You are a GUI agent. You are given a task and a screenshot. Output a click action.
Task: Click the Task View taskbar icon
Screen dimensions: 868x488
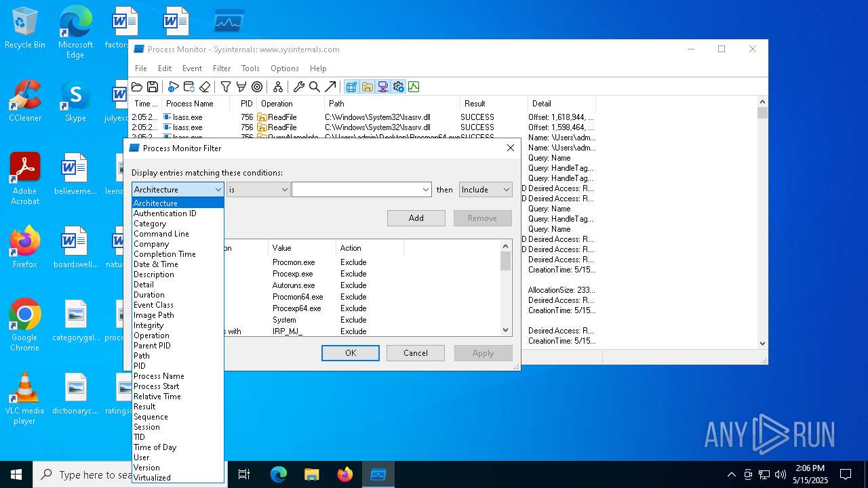point(244,474)
